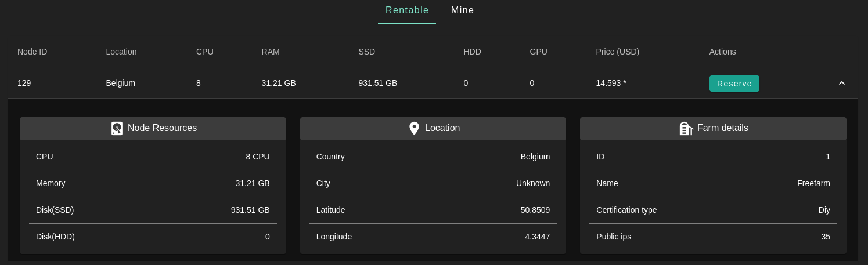Click the RAM column header
This screenshot has width=868, height=265.
coord(271,52)
